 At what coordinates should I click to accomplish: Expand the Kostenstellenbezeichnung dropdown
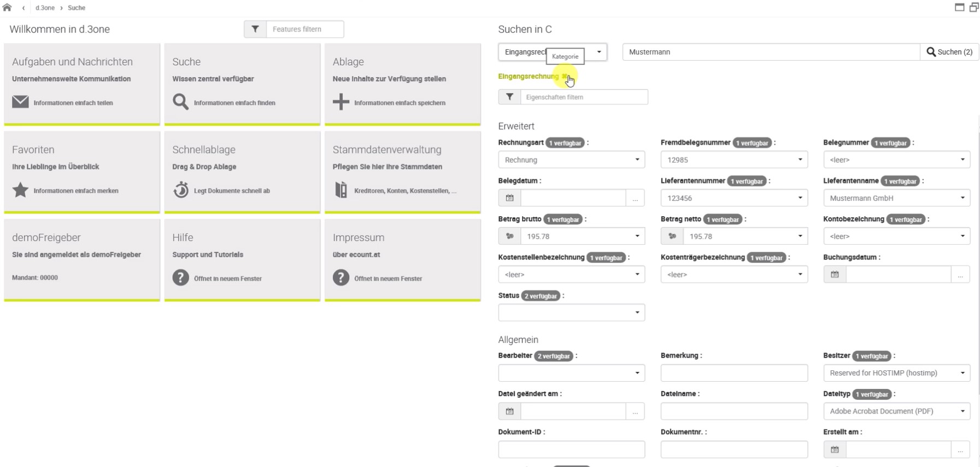571,274
